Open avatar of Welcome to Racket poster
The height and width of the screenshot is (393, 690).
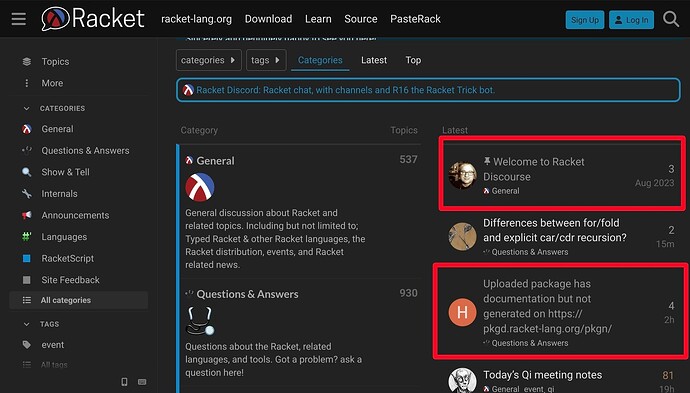pos(462,176)
